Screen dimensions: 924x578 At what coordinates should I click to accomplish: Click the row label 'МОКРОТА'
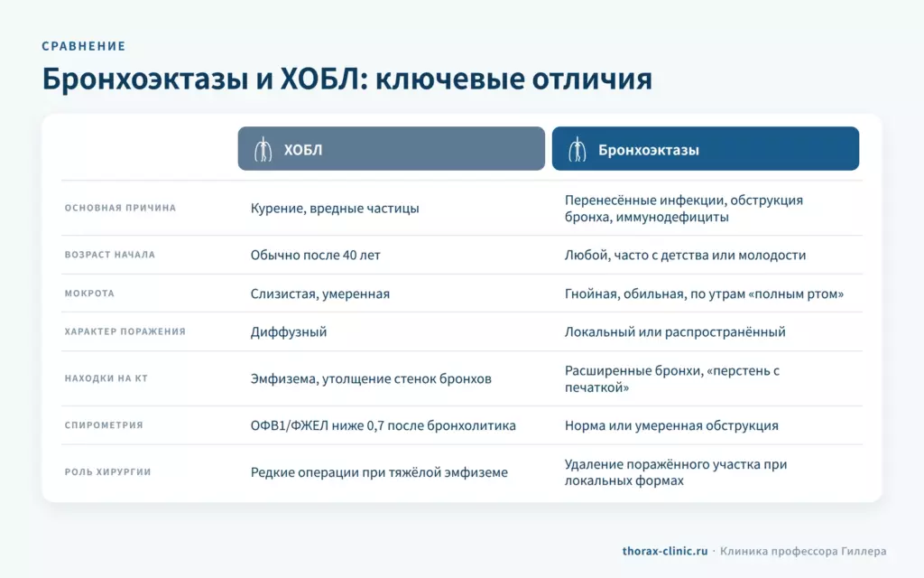[89, 294]
